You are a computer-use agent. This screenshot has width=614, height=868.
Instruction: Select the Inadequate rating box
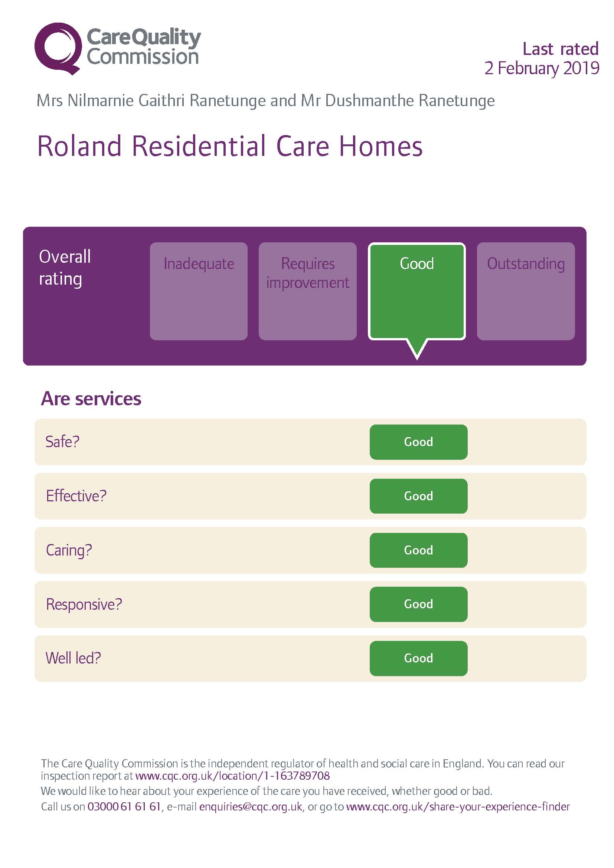coord(199,291)
